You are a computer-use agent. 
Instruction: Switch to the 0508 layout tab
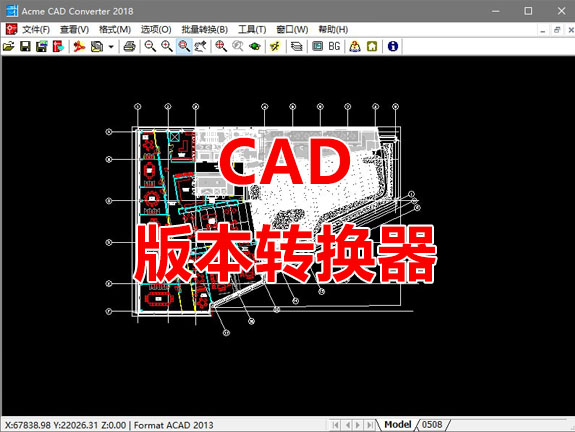432,425
